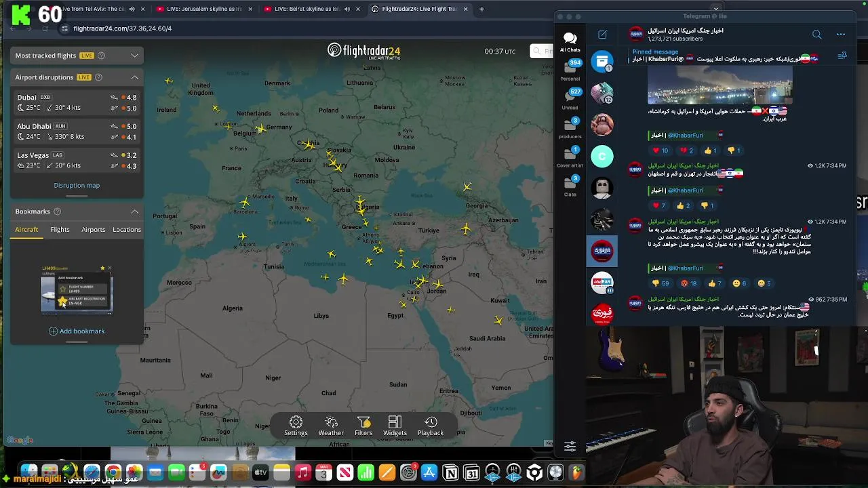Open Telegram Personal folder

click(x=570, y=70)
